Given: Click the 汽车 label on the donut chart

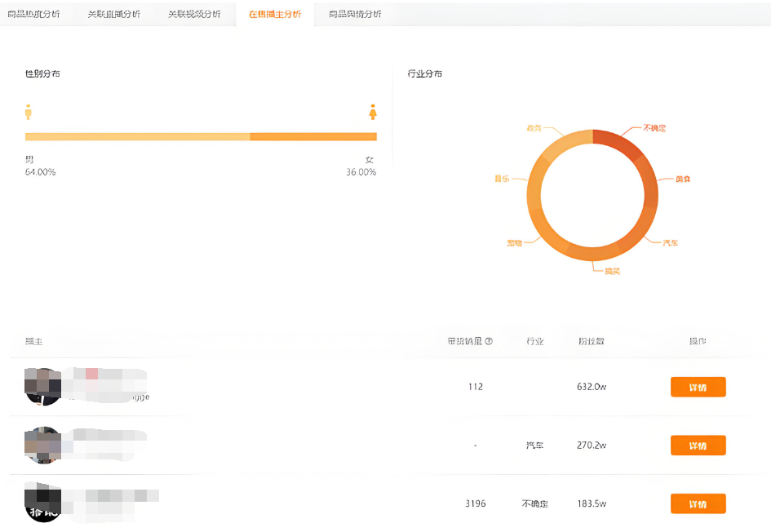Looking at the screenshot, I should tap(670, 243).
